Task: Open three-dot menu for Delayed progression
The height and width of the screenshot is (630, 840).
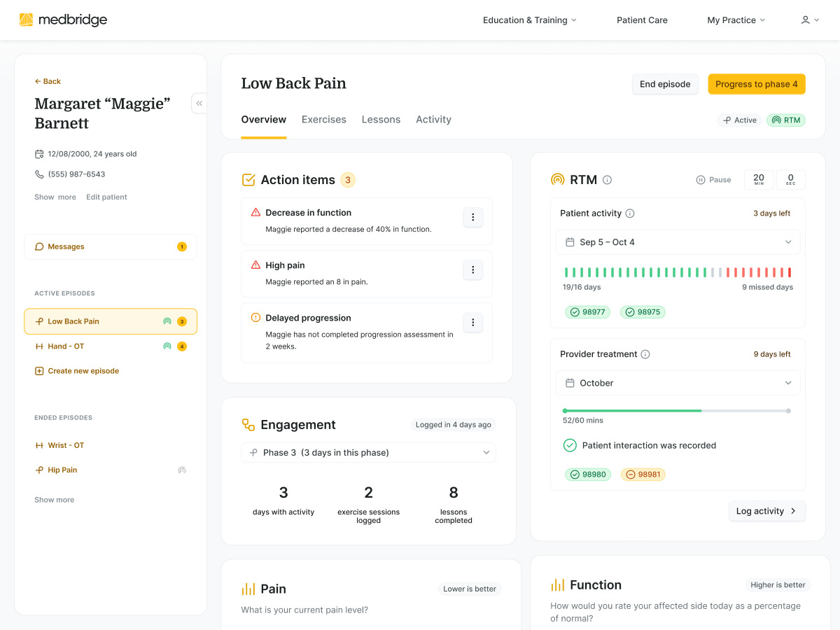Action: 473,322
